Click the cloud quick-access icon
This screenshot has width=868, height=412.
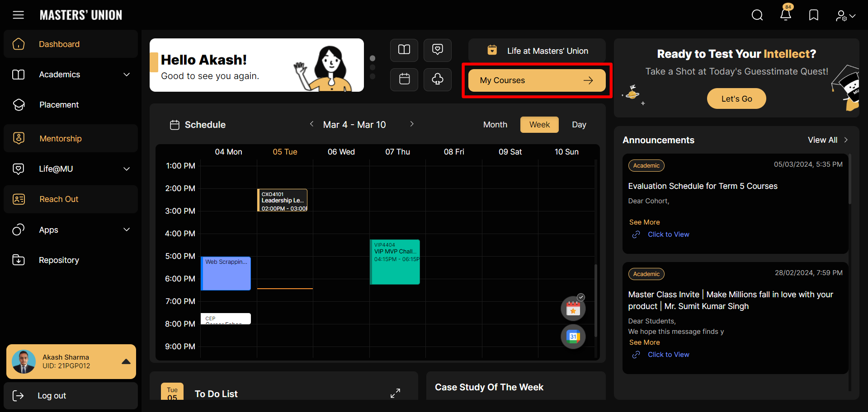coord(437,80)
